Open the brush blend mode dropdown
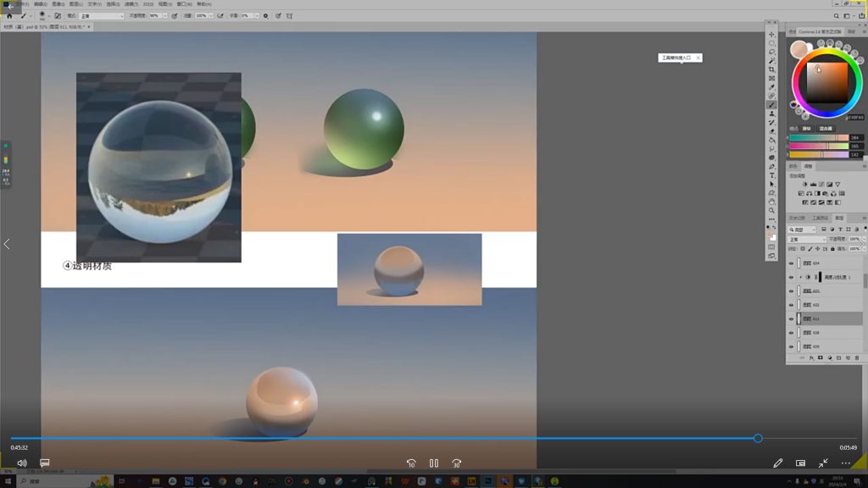Screen dimensions: 868x488 101,16
